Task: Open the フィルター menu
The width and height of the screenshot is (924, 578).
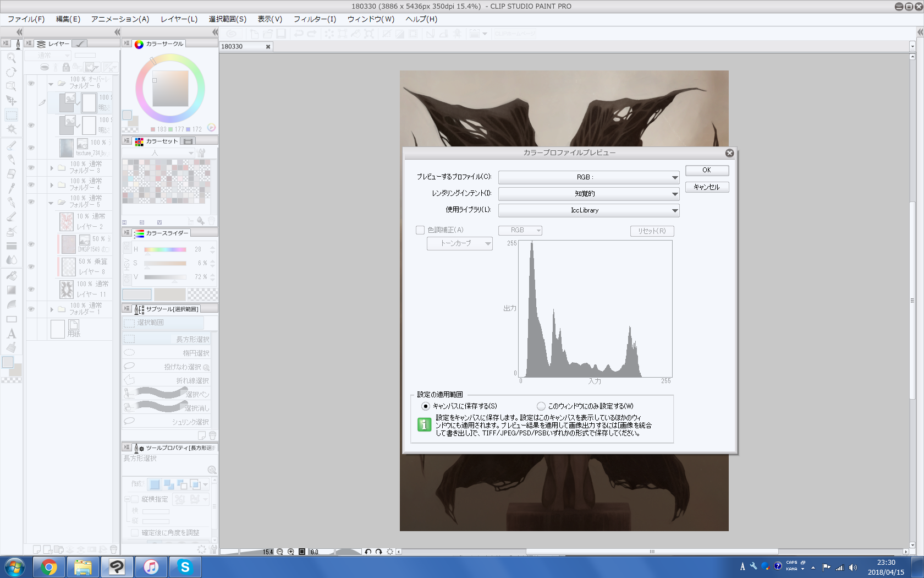Action: (315, 19)
